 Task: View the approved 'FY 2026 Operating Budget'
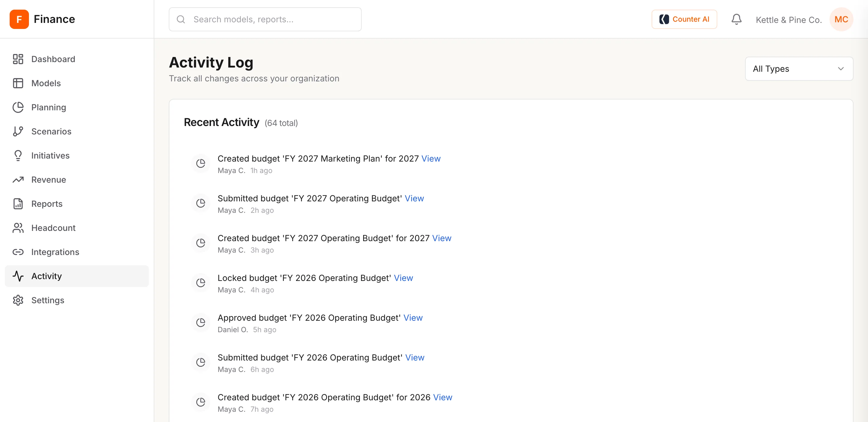coord(413,317)
